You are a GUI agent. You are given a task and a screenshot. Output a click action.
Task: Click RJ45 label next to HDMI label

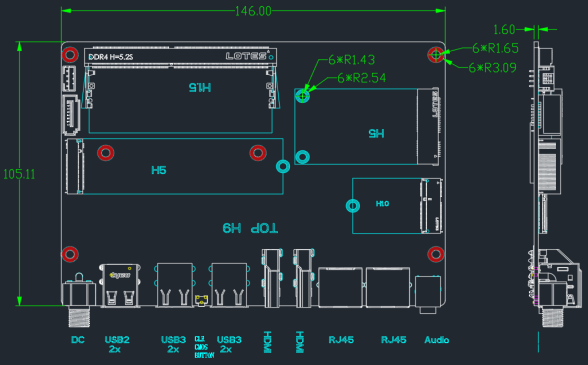341,340
